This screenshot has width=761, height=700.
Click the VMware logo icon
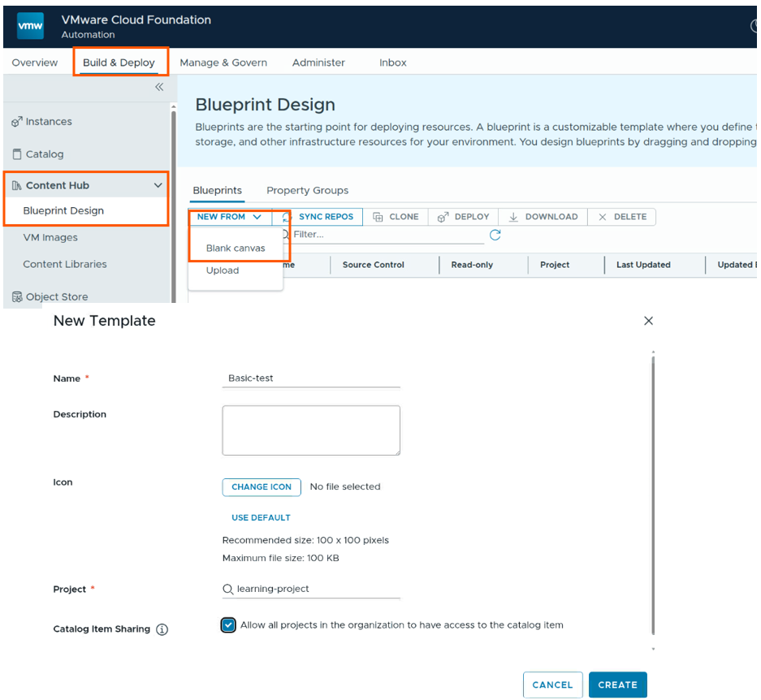click(31, 26)
